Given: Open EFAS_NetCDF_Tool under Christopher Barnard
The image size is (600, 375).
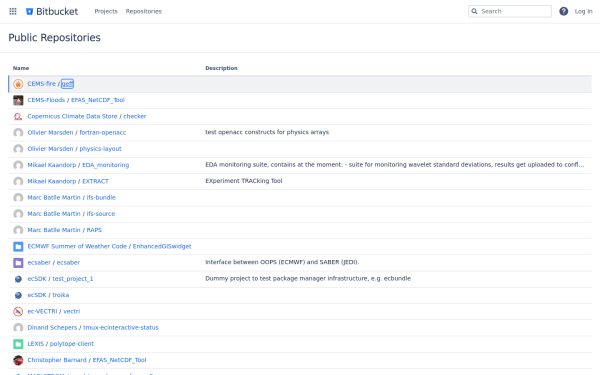Looking at the screenshot, I should point(119,360).
